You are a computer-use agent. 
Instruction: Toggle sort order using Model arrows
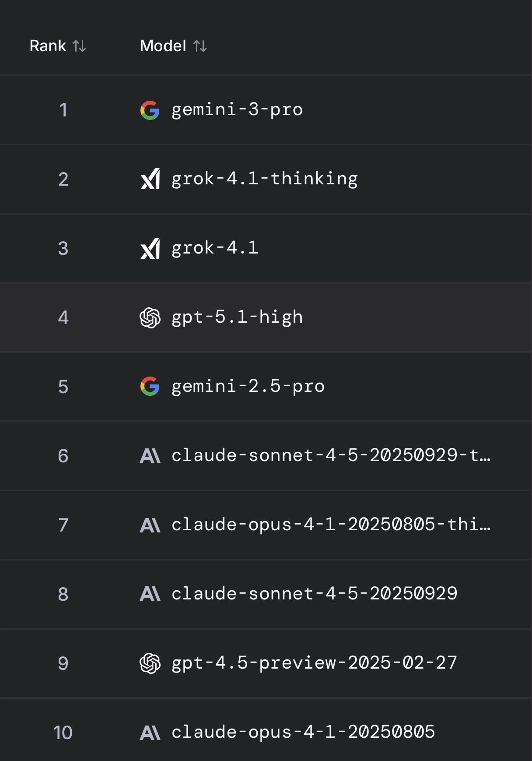point(200,46)
